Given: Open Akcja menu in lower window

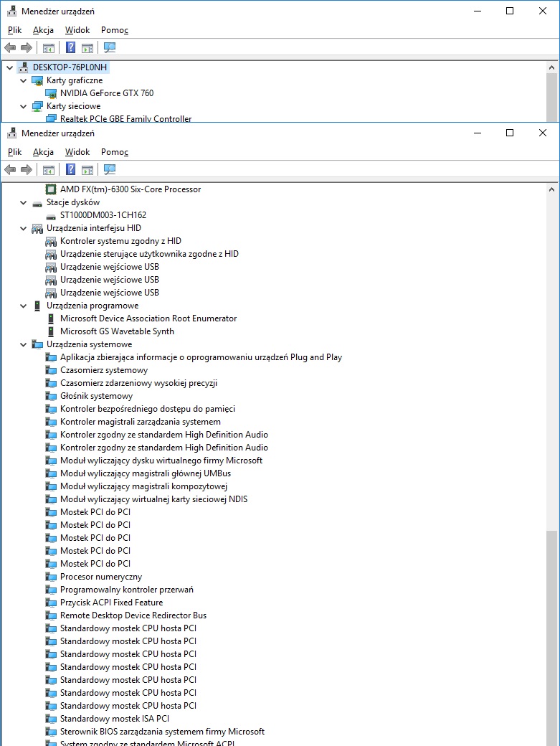Looking at the screenshot, I should coord(43,152).
